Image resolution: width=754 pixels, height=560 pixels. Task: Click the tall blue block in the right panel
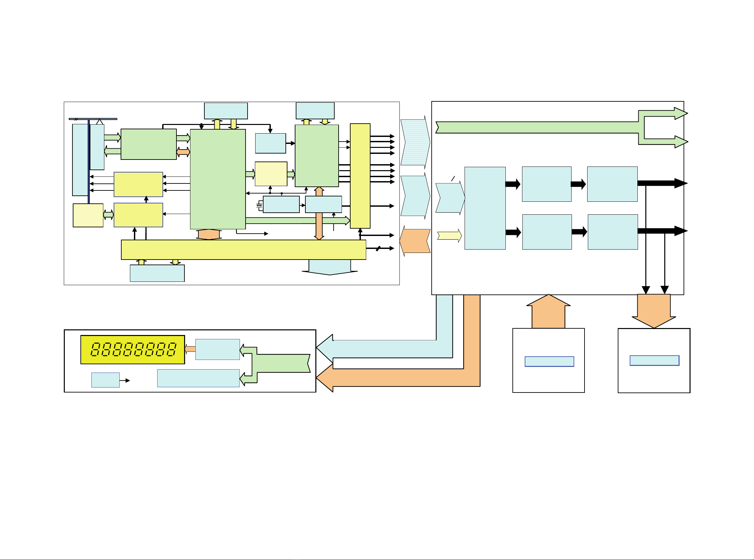[485, 208]
